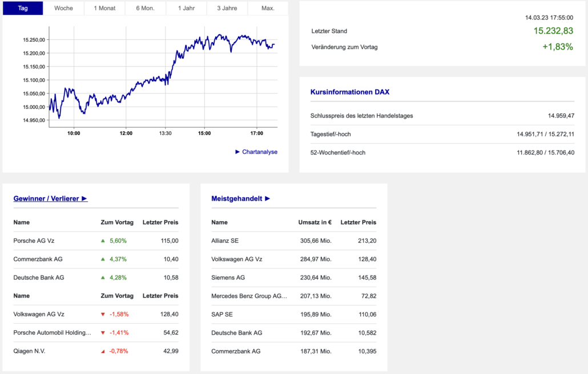The width and height of the screenshot is (588, 374).
Task: Click Siemens AG last price 145,58
Action: (367, 278)
